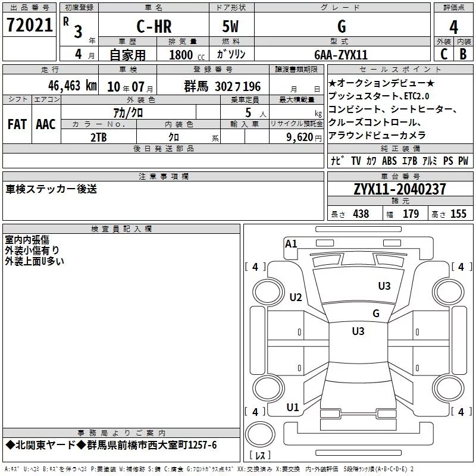476x476 pixels.
Task: Click the chassis number ZYX11-2040237
Action: (400, 189)
